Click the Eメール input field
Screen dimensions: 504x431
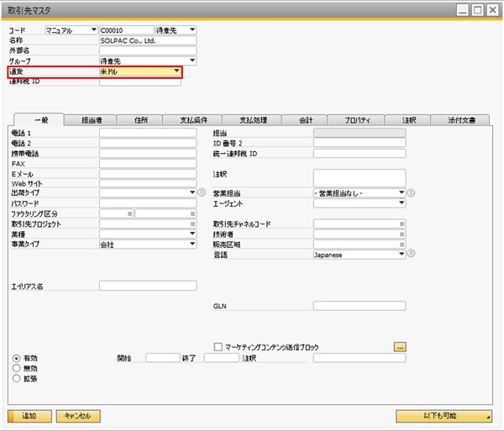(148, 174)
